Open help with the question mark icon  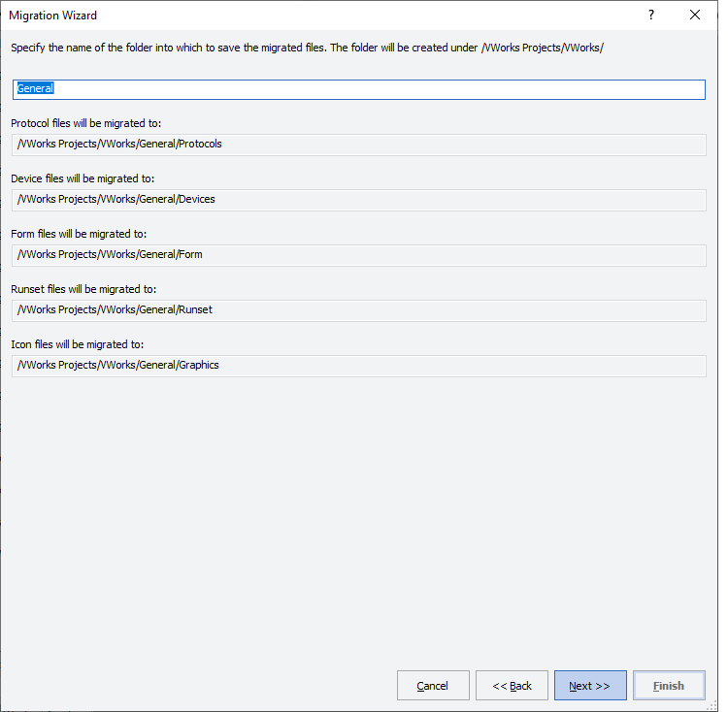(651, 16)
